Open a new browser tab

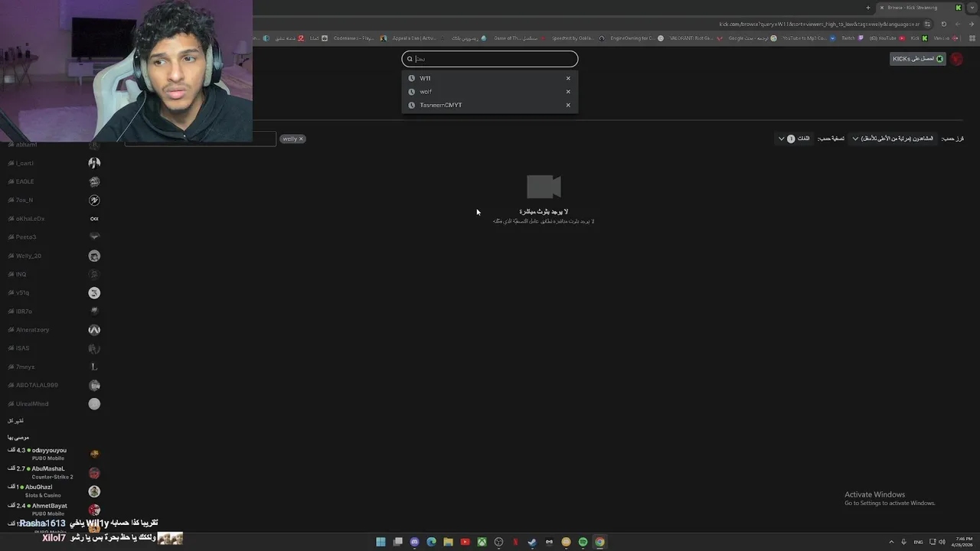click(868, 8)
